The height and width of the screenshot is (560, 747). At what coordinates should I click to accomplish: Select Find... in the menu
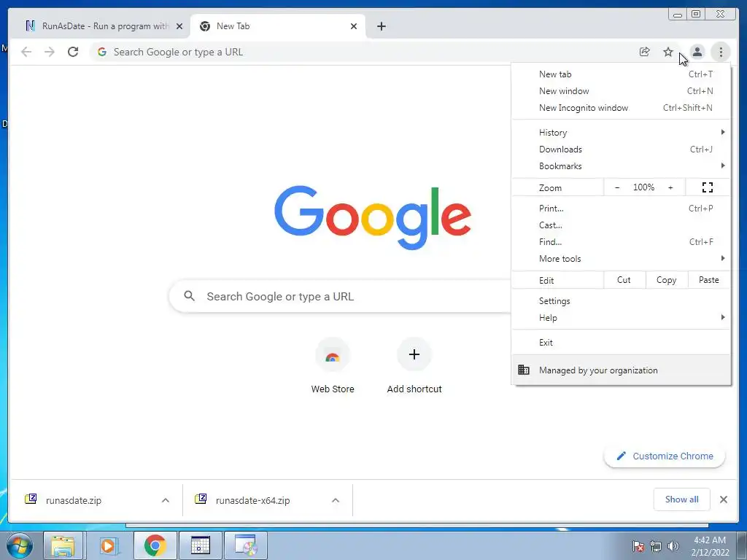[622, 242]
